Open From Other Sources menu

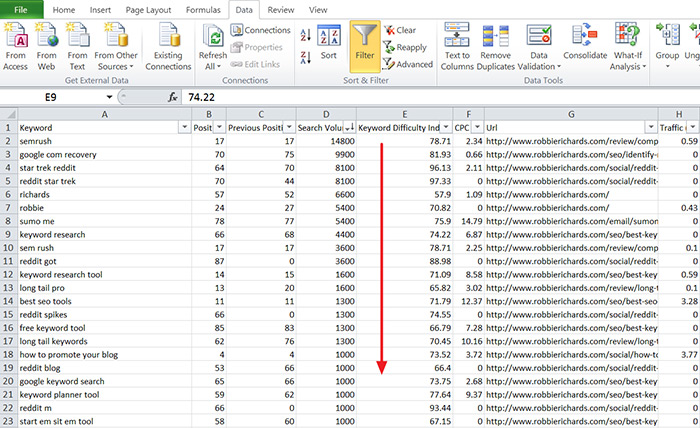point(116,47)
